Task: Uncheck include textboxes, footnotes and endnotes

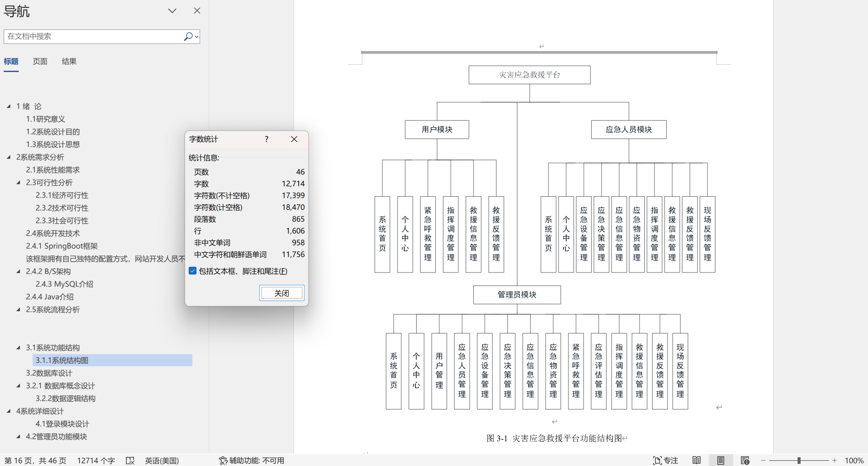Action: pyautogui.click(x=193, y=271)
